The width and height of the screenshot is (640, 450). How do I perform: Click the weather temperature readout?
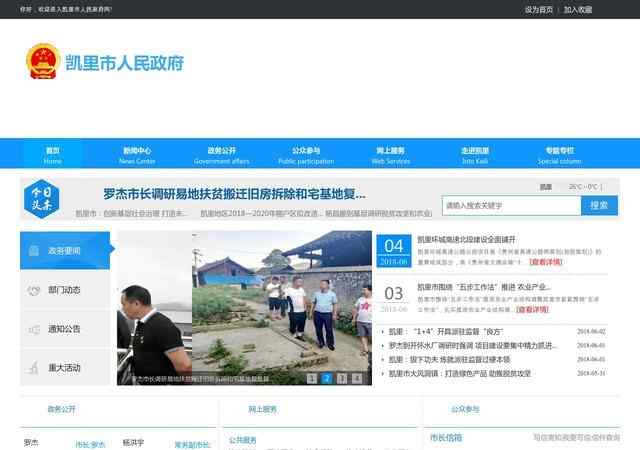585,187
